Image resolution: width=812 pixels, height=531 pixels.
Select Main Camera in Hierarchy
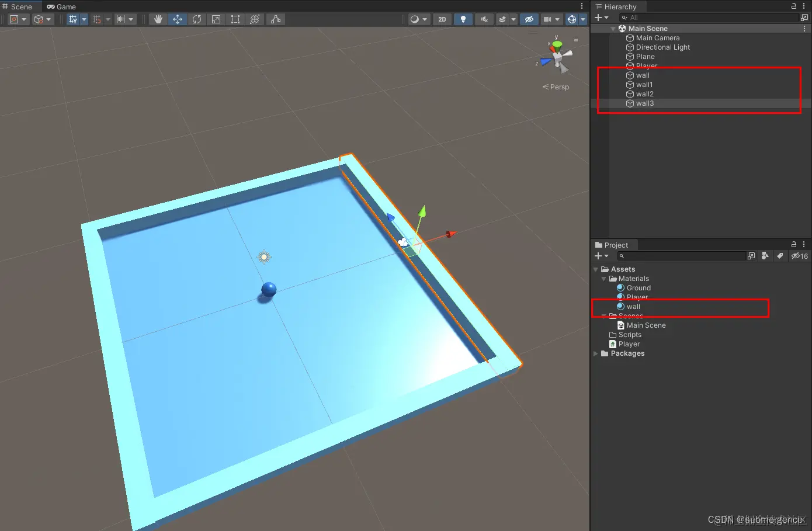pyautogui.click(x=658, y=38)
